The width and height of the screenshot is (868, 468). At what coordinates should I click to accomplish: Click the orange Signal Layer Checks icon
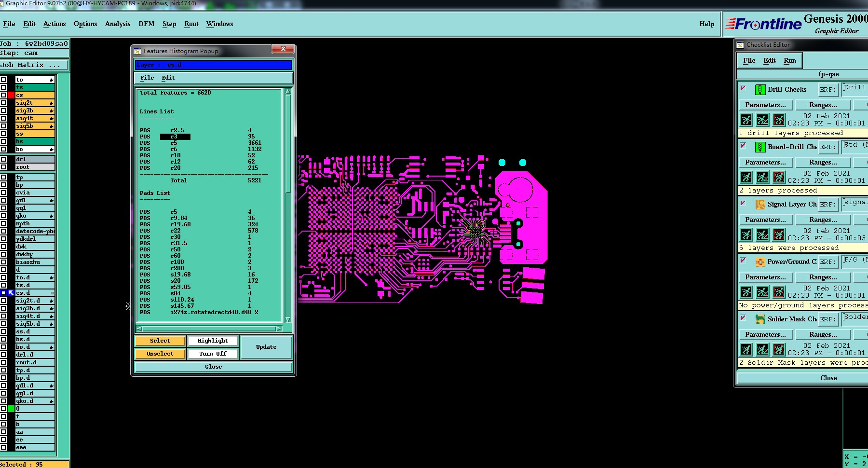pyautogui.click(x=760, y=204)
